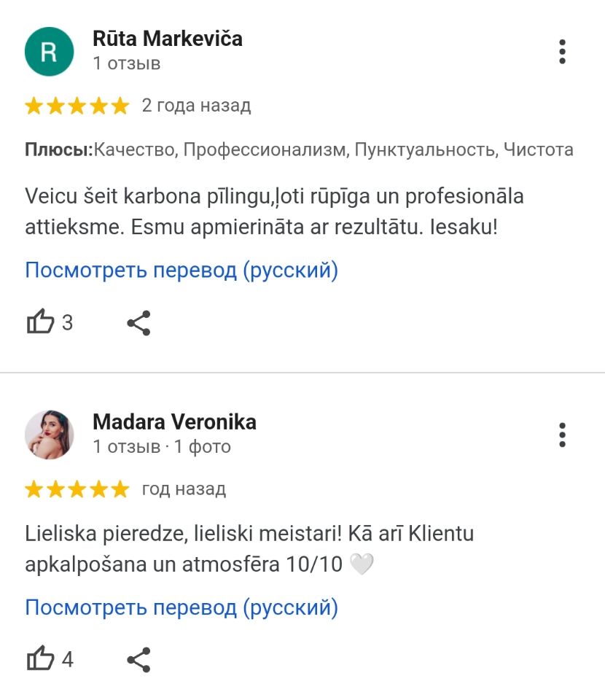Click the "год назад" timestamp
The width and height of the screenshot is (605, 700).
pos(184,489)
